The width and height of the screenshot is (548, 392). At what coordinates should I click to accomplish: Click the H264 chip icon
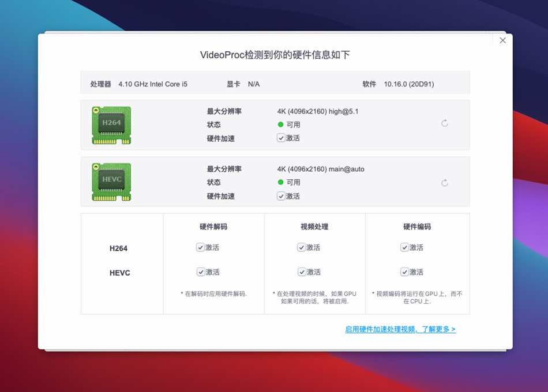(x=111, y=125)
